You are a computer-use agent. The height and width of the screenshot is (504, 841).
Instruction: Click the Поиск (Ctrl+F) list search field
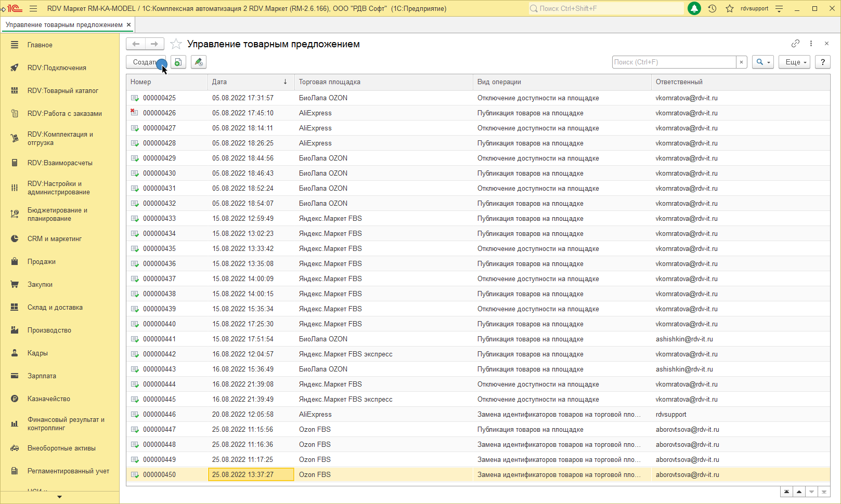(x=674, y=62)
